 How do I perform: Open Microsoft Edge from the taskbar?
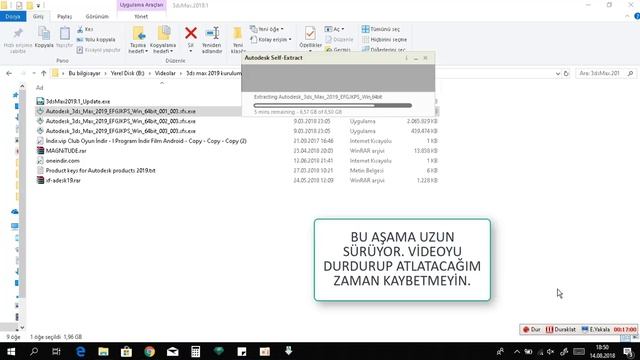pyautogui.click(x=80, y=351)
